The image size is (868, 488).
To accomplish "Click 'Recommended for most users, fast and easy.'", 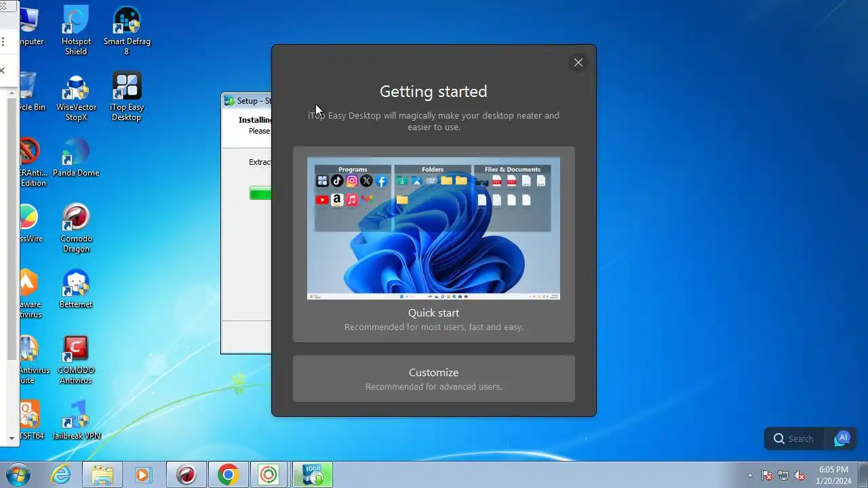I will (433, 327).
